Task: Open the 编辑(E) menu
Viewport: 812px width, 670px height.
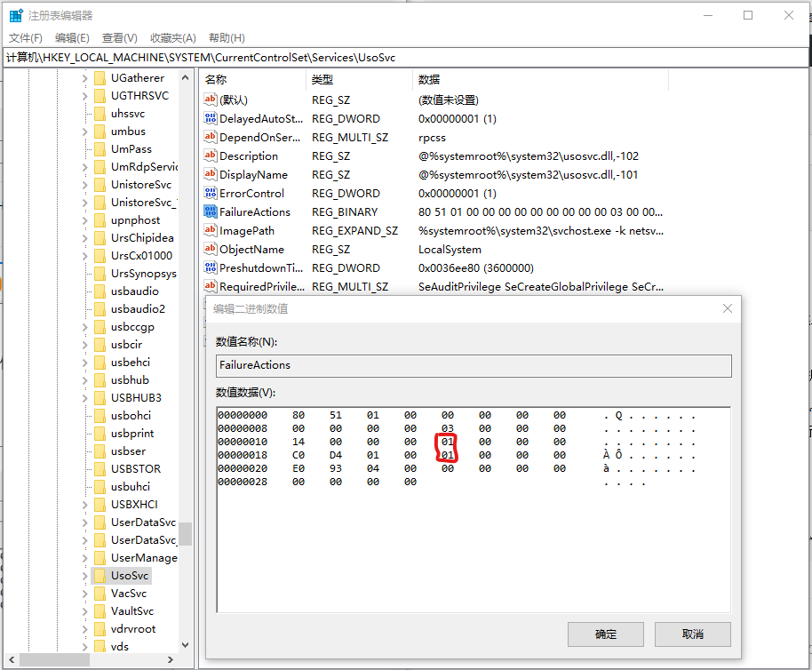Action: (72, 38)
